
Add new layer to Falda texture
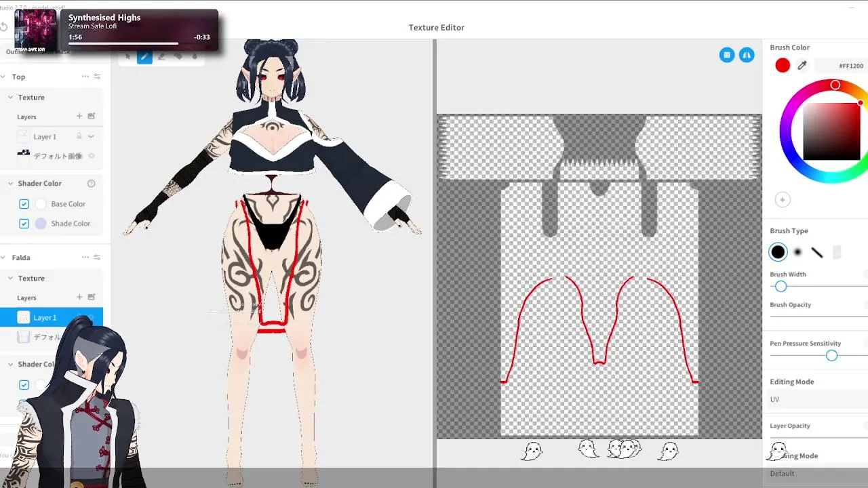click(79, 298)
